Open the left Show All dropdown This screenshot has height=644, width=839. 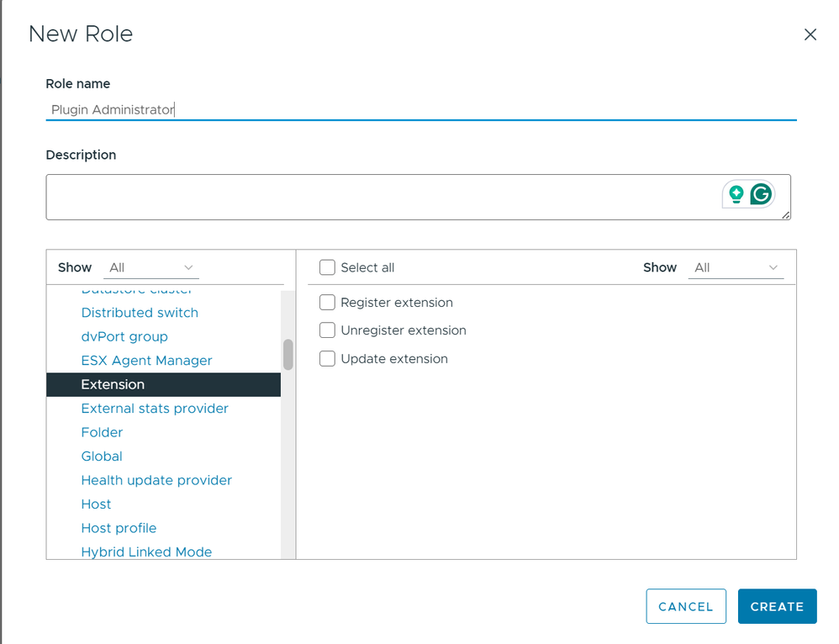(151, 267)
